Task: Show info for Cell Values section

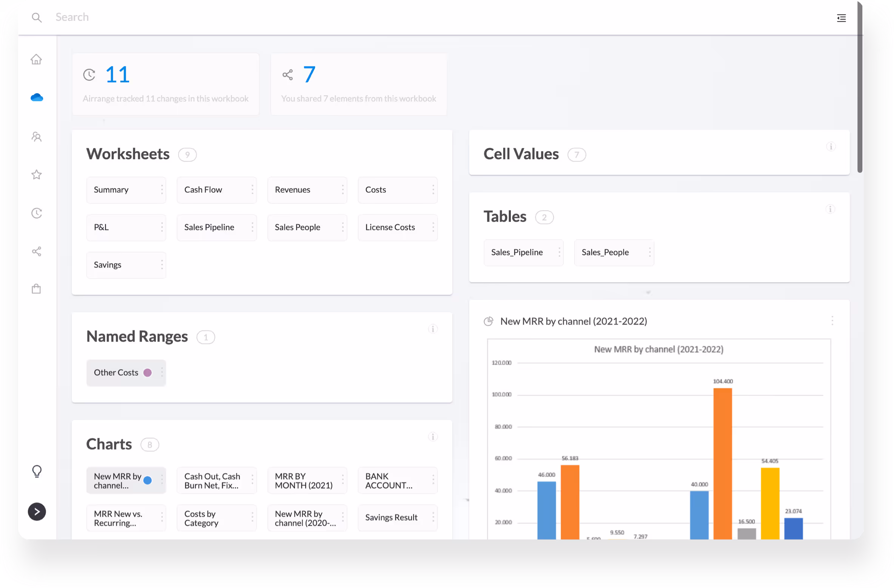Action: coord(831,146)
